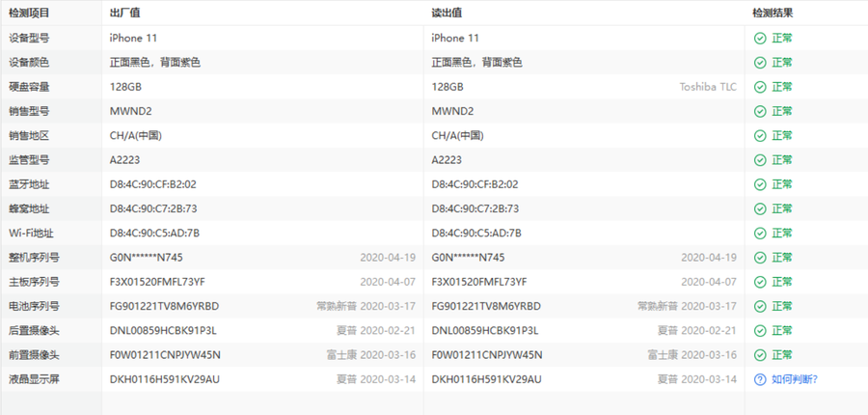
Task: Click factory 夏普 2020-03-14 LCD maker note
Action: point(376,379)
